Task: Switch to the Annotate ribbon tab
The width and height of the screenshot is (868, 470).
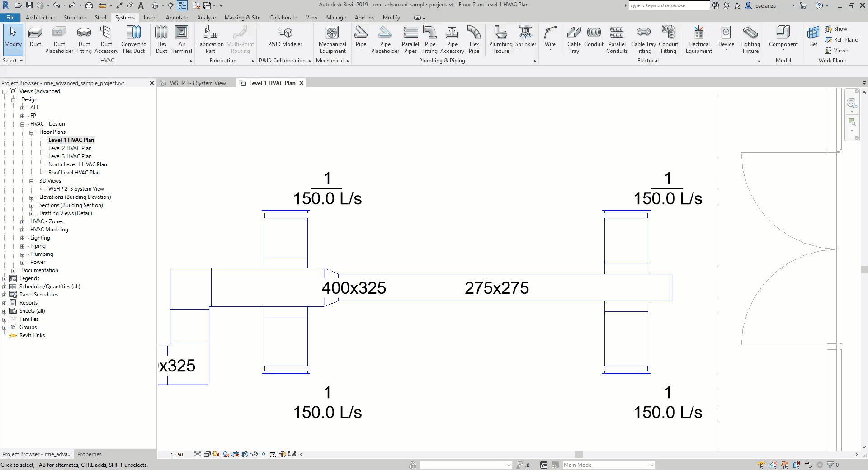Action: pyautogui.click(x=176, y=17)
